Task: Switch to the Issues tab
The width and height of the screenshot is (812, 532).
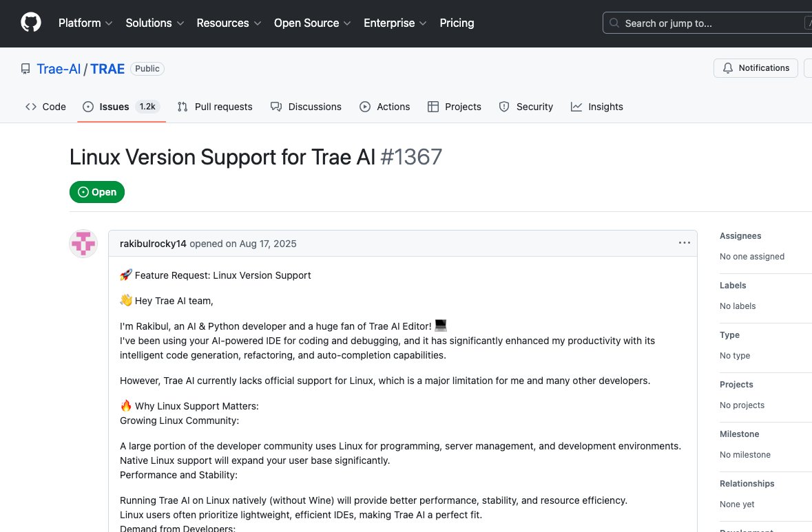Action: [121, 107]
